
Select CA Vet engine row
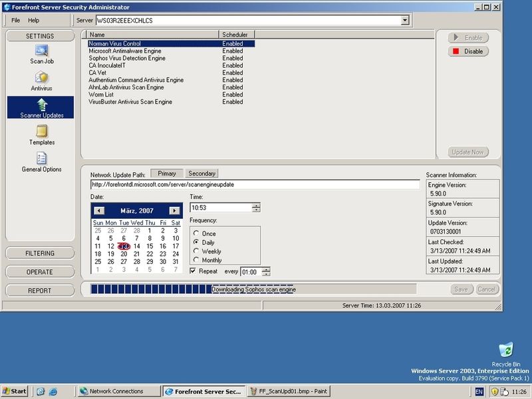click(x=172, y=72)
